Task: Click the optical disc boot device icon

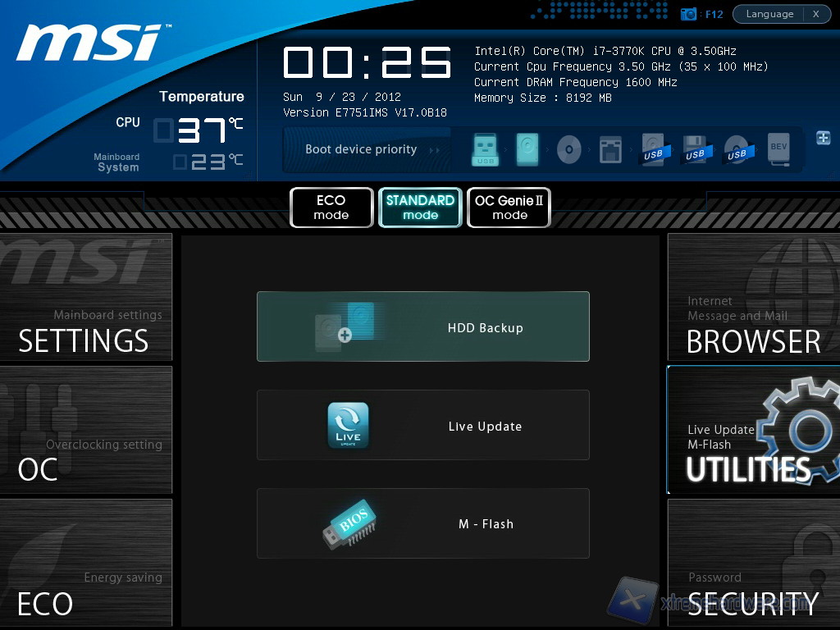Action: click(x=568, y=150)
